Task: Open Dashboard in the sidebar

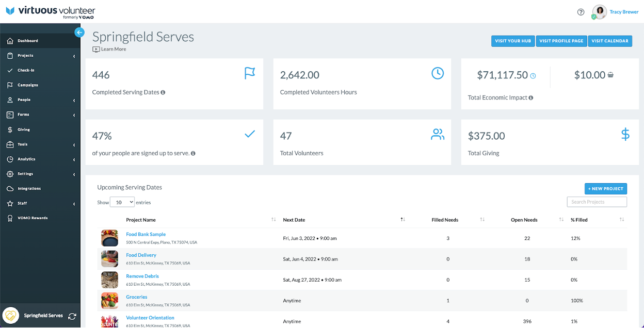Action: tap(40, 41)
